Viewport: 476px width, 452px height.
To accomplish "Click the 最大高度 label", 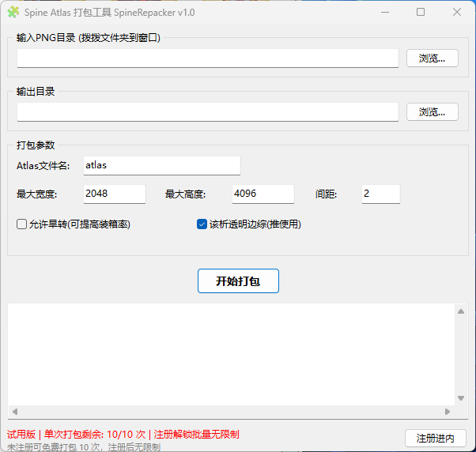I will (185, 194).
